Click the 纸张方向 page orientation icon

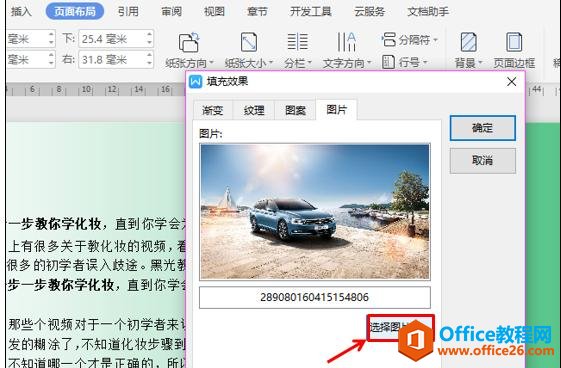click(x=189, y=42)
